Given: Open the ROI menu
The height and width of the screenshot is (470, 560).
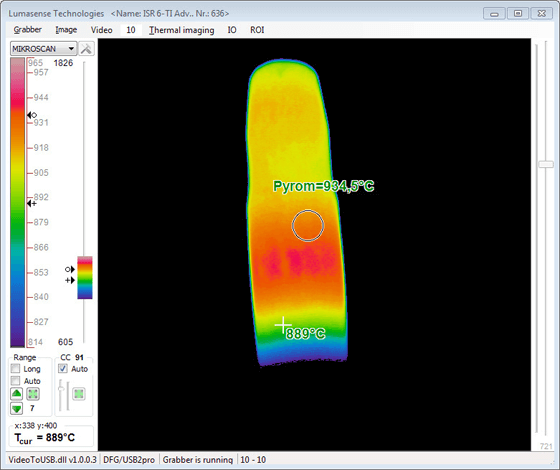Looking at the screenshot, I should point(257,30).
